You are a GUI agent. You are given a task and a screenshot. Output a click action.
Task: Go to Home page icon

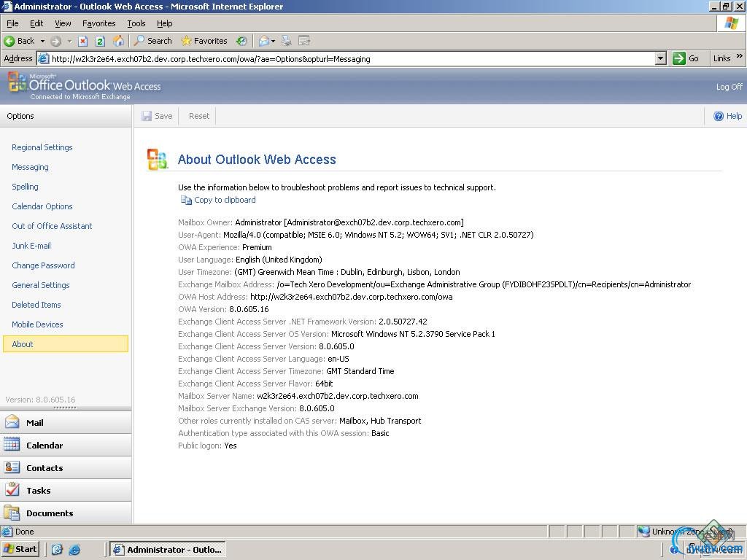click(118, 41)
